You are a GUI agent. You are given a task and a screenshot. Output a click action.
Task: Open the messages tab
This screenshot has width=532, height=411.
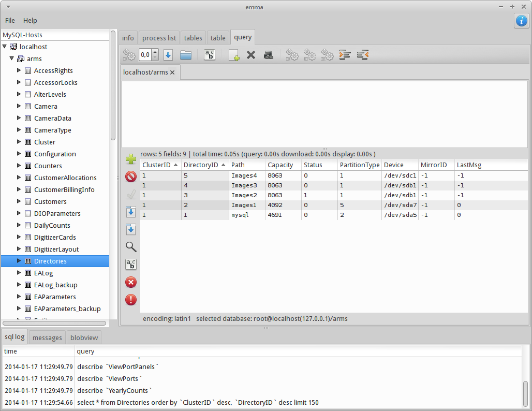tap(47, 337)
